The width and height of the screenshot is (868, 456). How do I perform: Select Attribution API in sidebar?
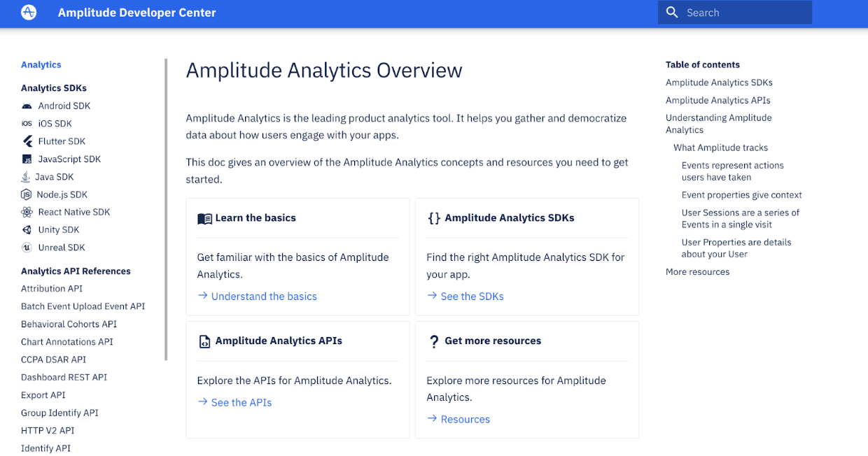pos(52,289)
